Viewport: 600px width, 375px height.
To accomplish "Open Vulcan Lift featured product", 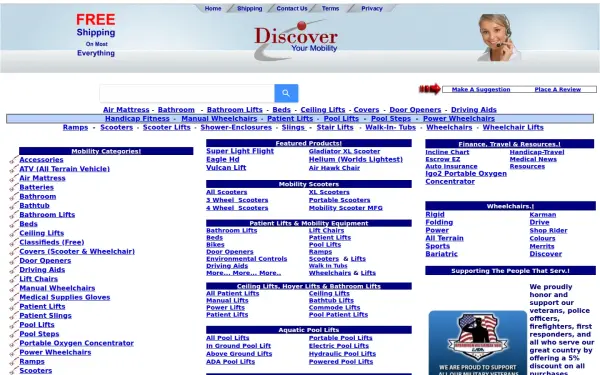I will (226, 168).
